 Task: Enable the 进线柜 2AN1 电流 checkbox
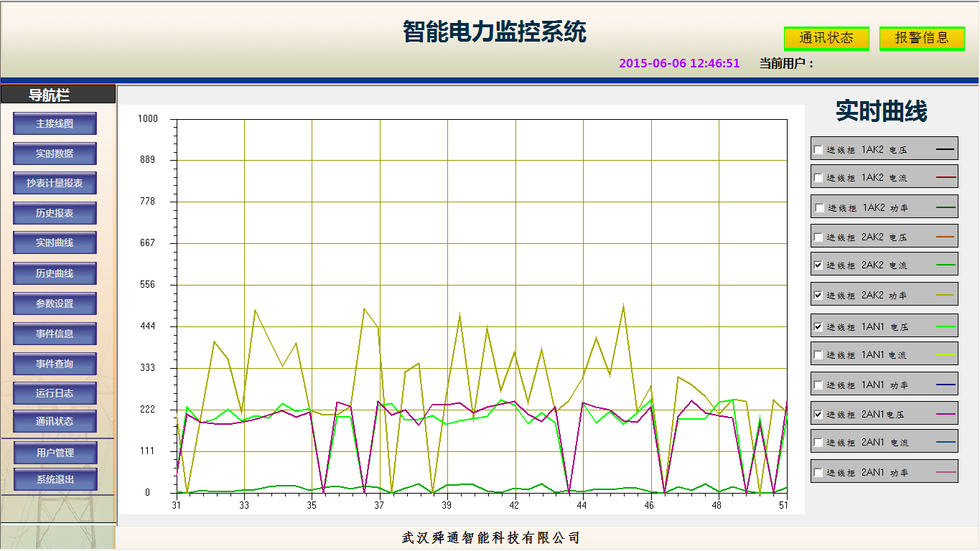coord(818,443)
